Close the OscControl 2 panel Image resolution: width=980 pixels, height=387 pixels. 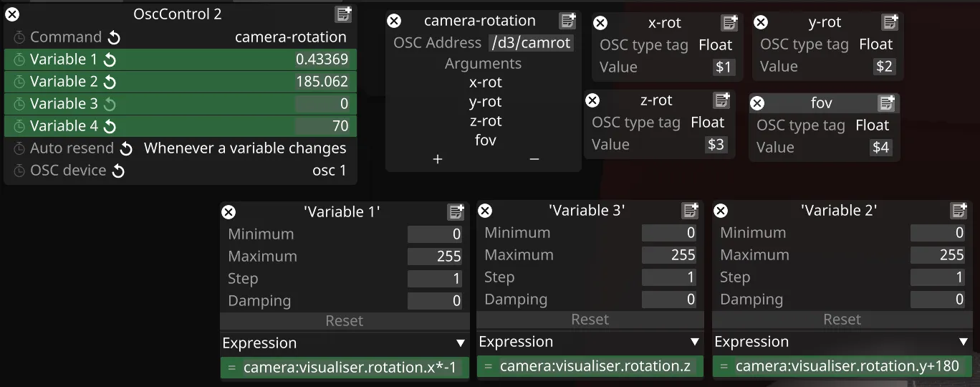point(12,14)
